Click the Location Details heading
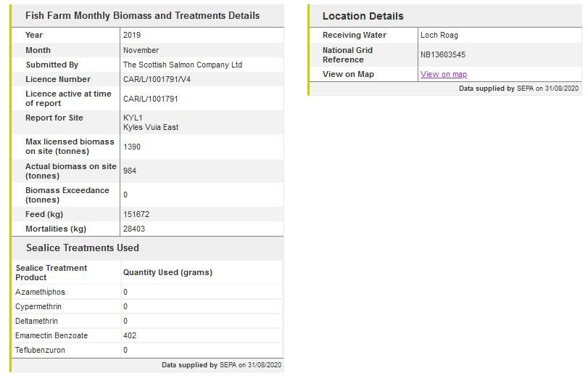Image resolution: width=588 pixels, height=376 pixels. tap(363, 16)
